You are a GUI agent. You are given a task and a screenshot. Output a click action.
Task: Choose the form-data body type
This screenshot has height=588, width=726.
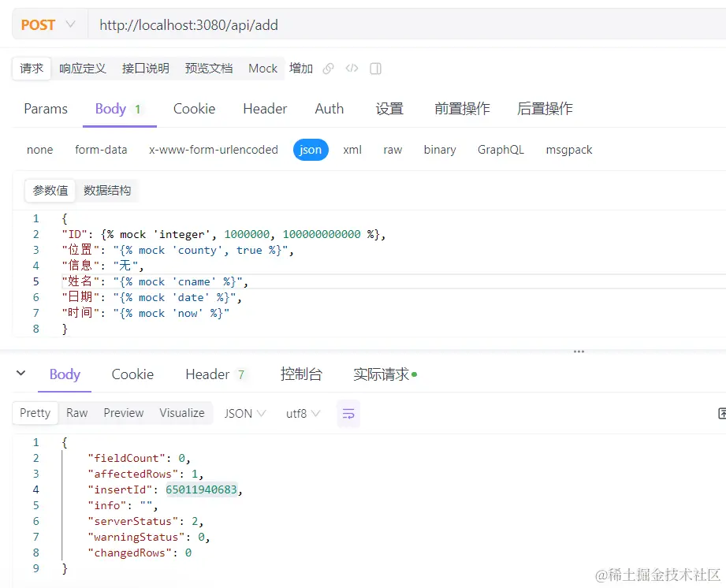pyautogui.click(x=101, y=150)
